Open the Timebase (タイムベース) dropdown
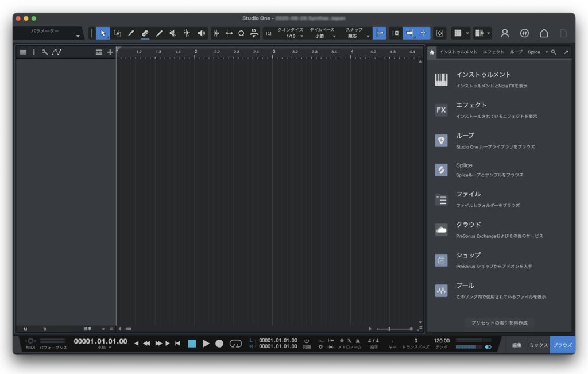Viewport: 588px width, 374px height. coord(323,36)
